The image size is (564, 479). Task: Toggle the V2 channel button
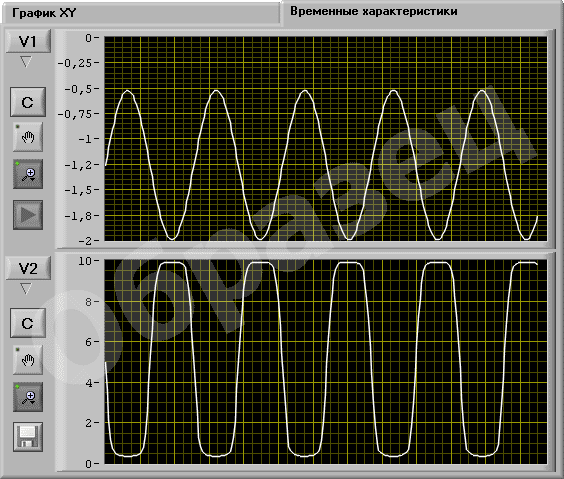pyautogui.click(x=28, y=268)
